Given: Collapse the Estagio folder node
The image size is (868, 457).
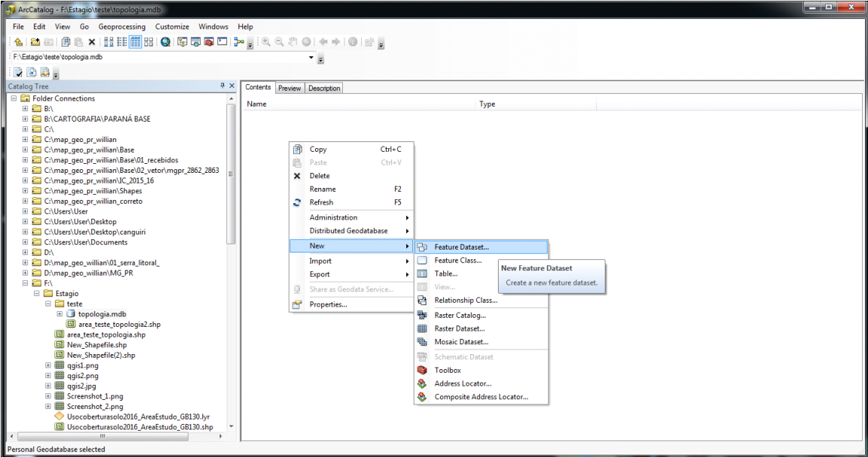Looking at the screenshot, I should 37,294.
